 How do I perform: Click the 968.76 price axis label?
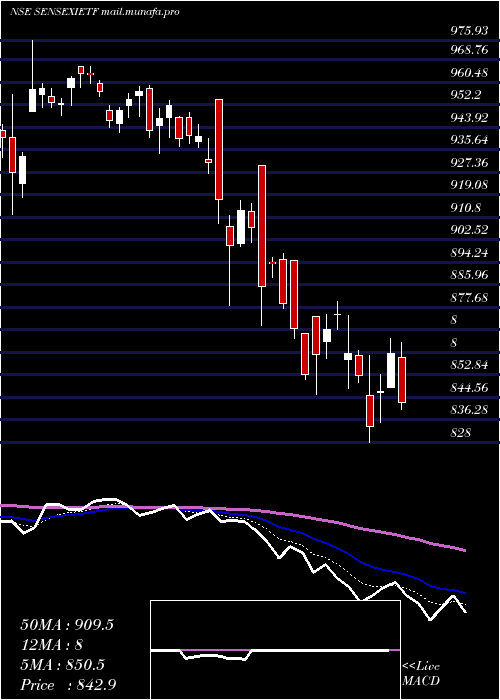click(x=468, y=50)
